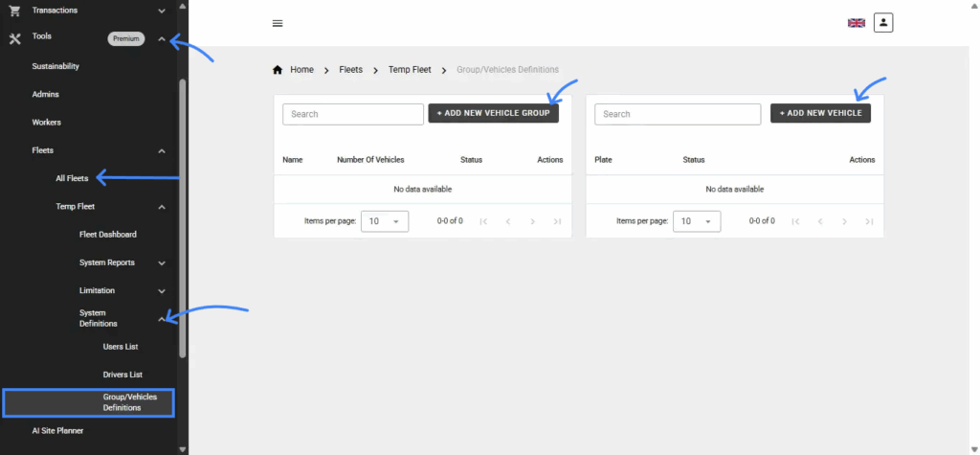Viewport: 980px width, 455px height.
Task: Click Add New Vehicle button
Action: [820, 113]
